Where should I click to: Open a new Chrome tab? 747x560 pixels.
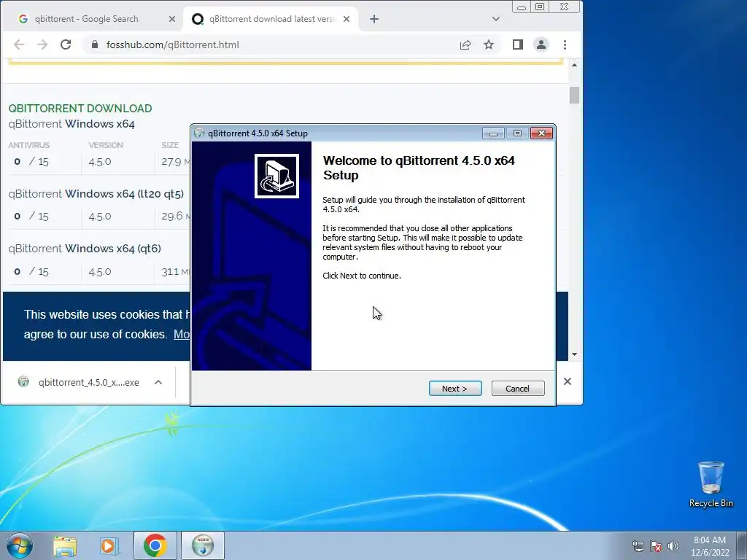374,19
